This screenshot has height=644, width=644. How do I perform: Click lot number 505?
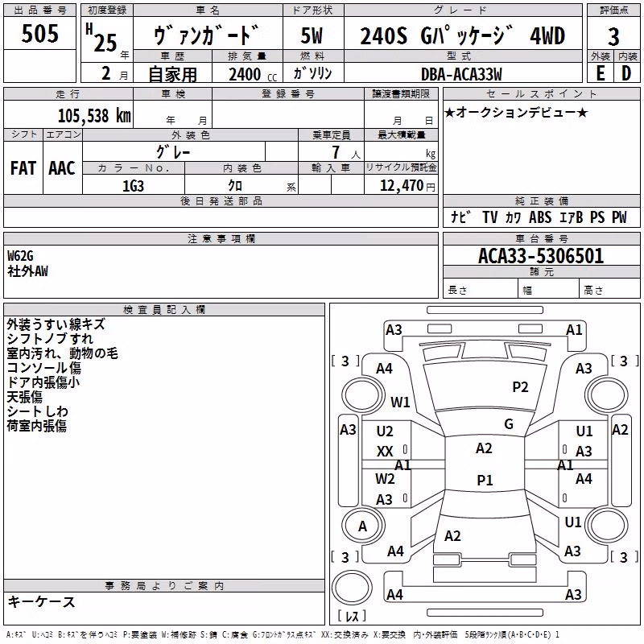point(39,34)
